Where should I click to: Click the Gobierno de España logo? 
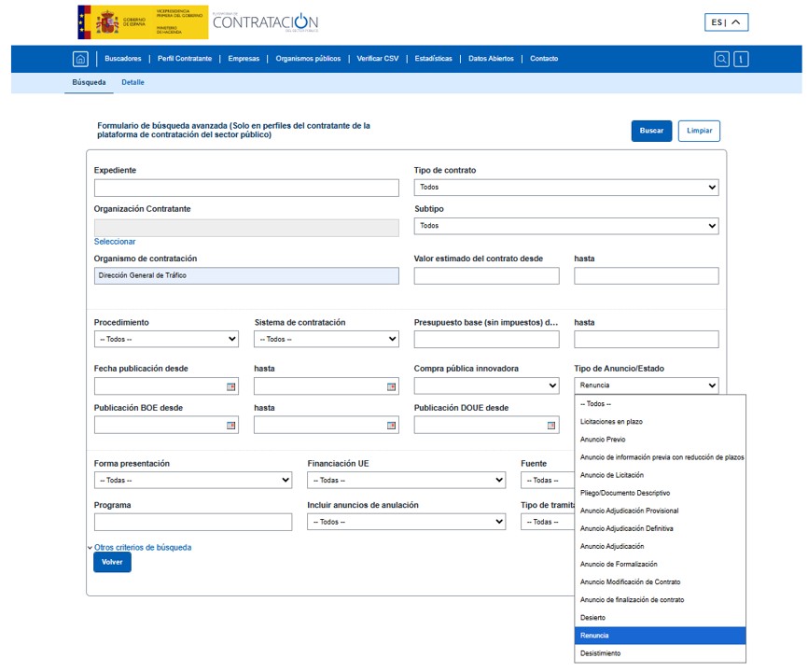142,21
